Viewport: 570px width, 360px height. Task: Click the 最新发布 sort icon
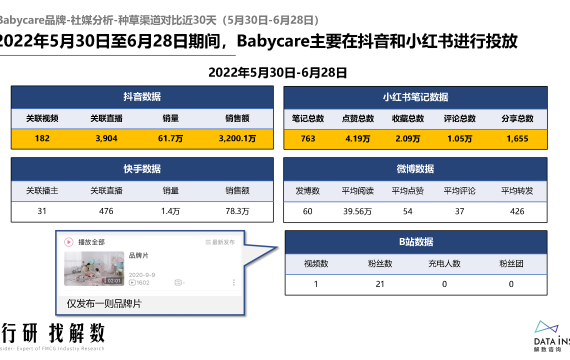[208, 242]
